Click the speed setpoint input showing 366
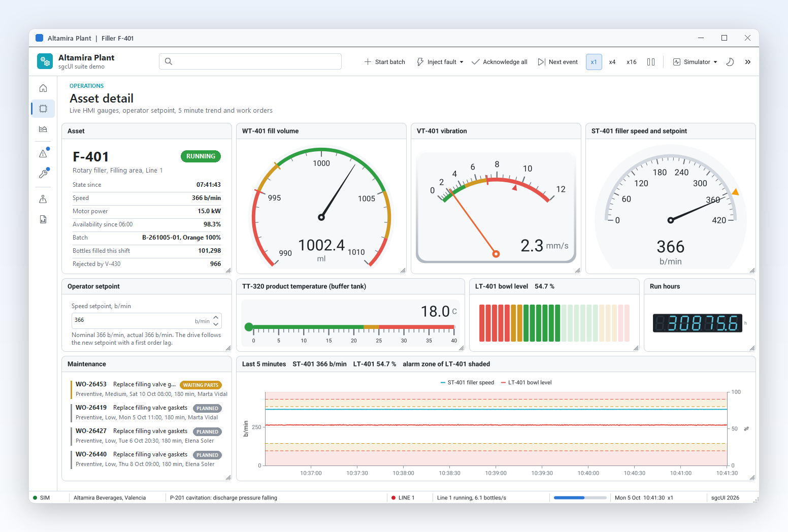The image size is (788, 532). [x=147, y=321]
